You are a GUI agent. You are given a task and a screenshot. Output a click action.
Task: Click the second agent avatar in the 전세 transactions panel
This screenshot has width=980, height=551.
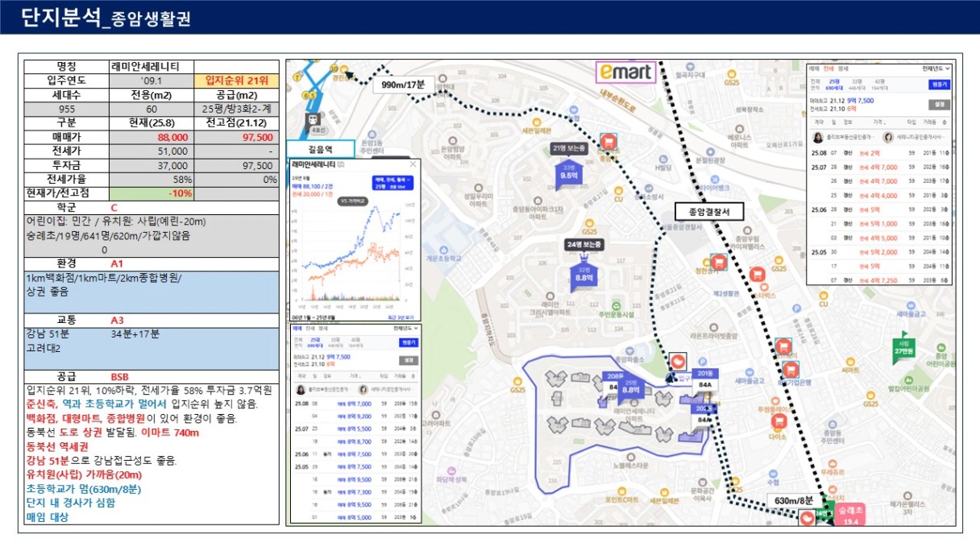tap(887, 138)
